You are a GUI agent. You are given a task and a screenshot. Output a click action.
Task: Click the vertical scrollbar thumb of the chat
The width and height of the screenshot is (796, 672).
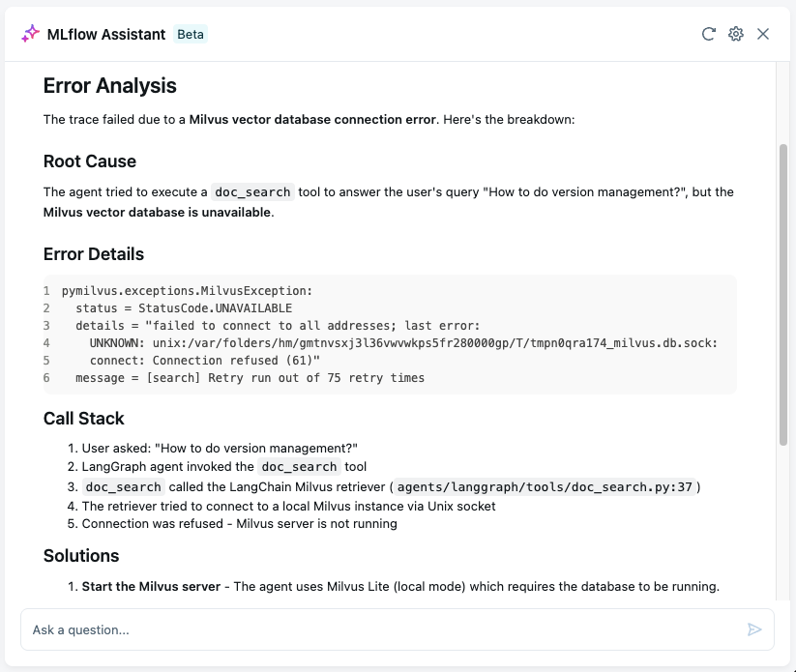(783, 295)
